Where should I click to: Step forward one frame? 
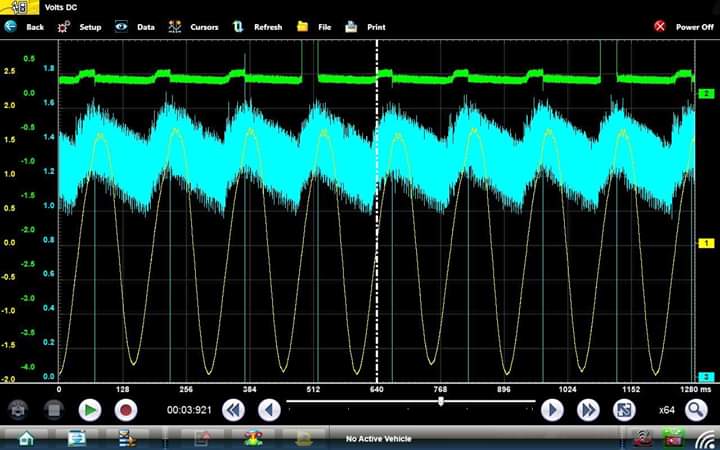click(x=552, y=409)
